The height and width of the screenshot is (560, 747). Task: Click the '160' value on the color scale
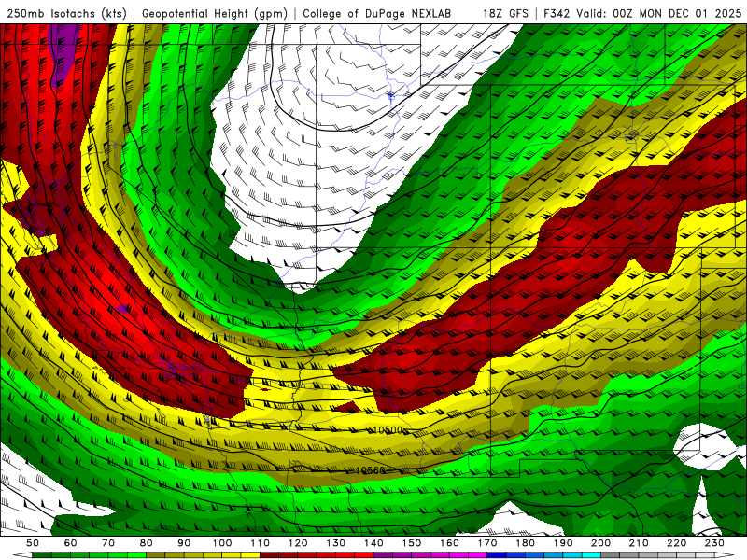coord(449,543)
